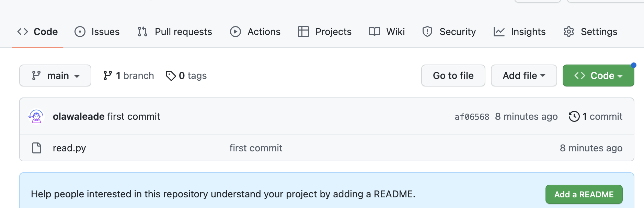The image size is (644, 208).
Task: Click the Security shield icon
Action: (427, 32)
